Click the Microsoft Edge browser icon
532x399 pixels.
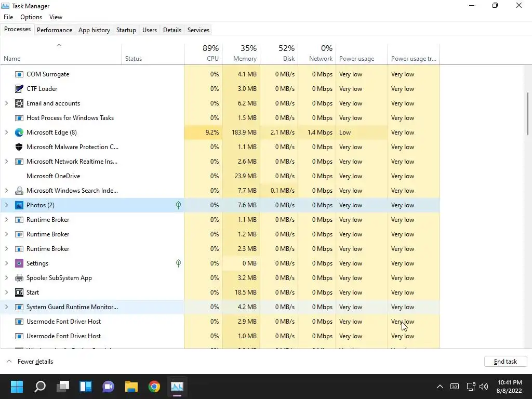[19, 132]
